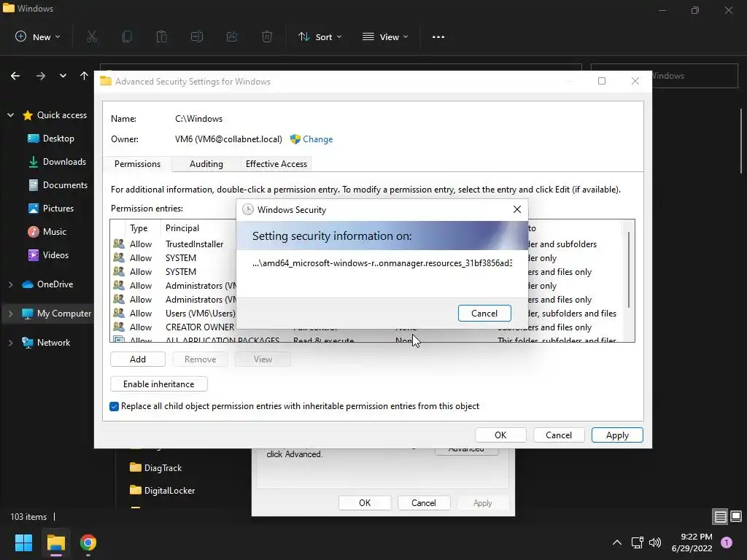Switch to the Effective Access tab

276,164
